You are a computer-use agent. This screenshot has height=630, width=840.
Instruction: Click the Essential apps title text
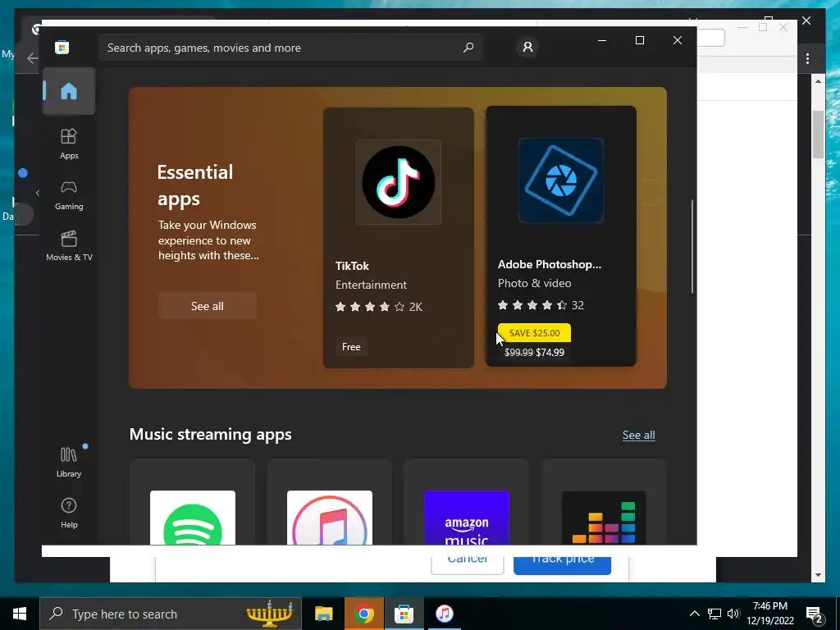(x=195, y=185)
